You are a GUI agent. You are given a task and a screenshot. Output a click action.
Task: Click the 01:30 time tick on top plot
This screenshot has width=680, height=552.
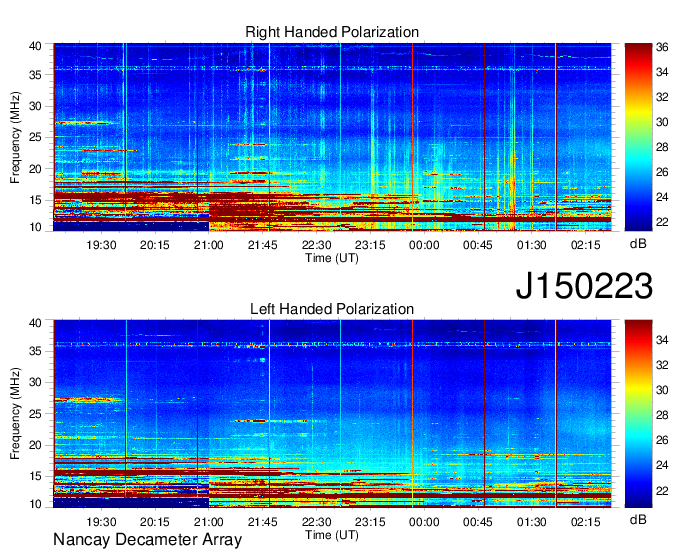click(x=532, y=245)
